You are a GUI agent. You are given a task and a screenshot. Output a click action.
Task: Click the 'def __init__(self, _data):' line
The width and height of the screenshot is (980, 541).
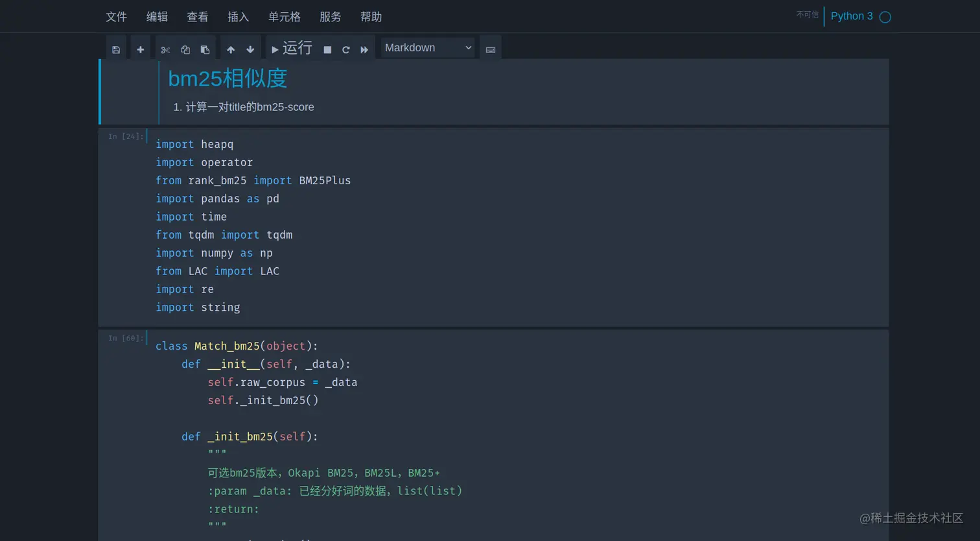pos(266,364)
